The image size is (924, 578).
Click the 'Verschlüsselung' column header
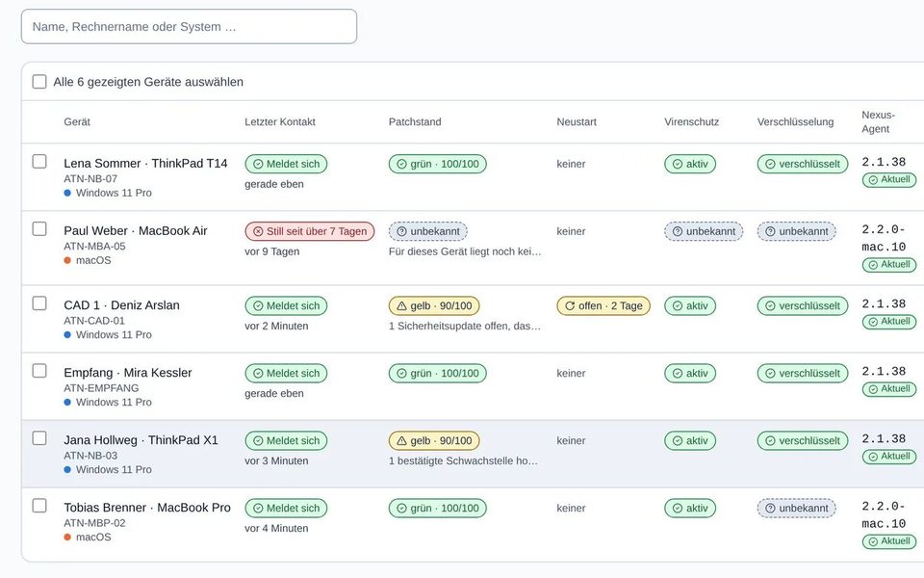796,122
